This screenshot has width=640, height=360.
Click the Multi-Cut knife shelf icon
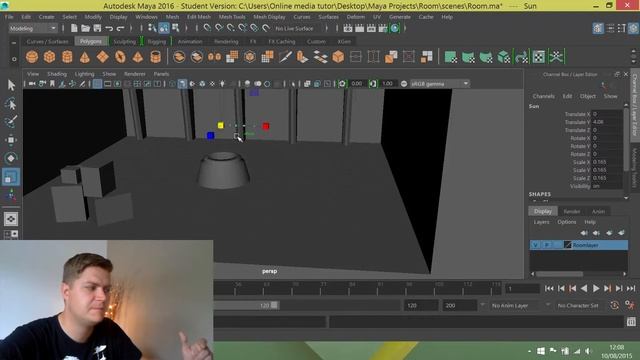tap(285, 57)
